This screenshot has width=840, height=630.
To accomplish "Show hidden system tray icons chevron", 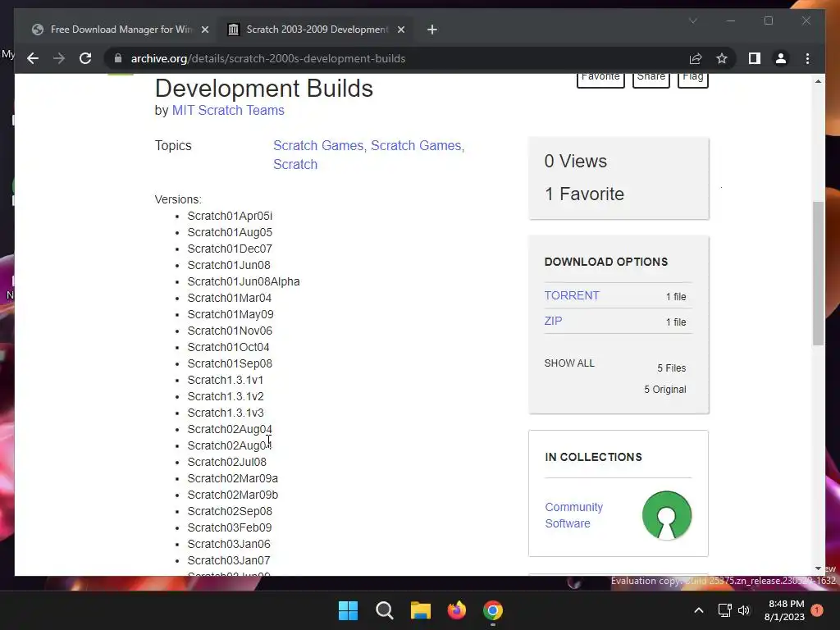I will point(699,610).
